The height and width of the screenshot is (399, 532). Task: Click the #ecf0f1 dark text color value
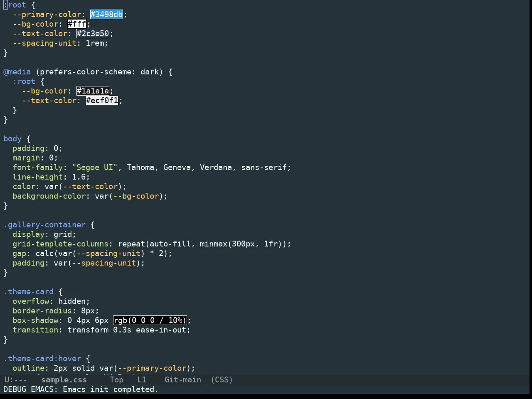point(102,101)
